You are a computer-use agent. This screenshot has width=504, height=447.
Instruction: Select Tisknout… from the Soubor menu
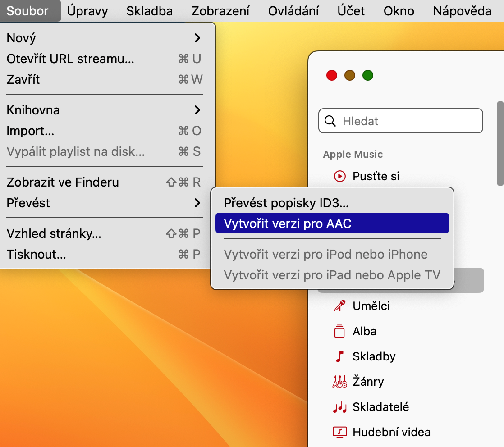pyautogui.click(x=36, y=254)
